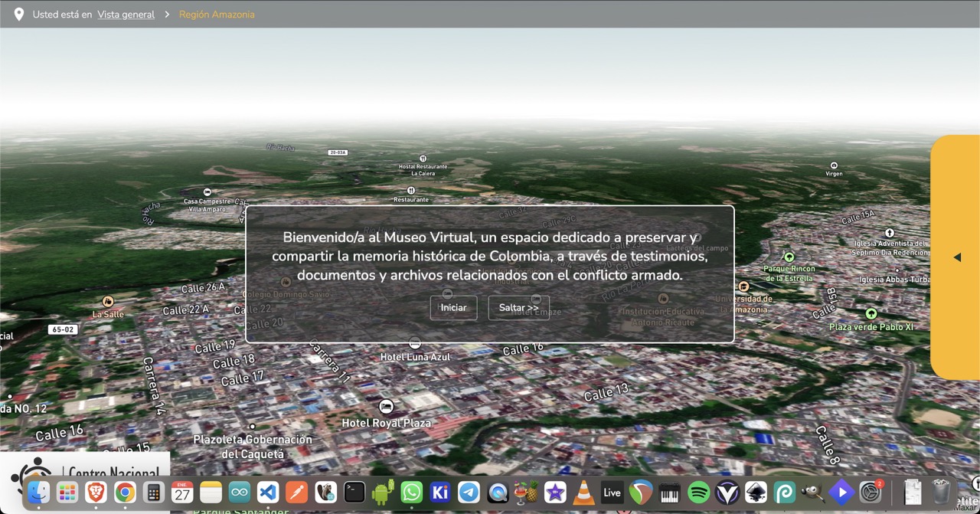Expand the yellow side panel with the arrow
This screenshot has height=514, width=980.
click(x=957, y=257)
